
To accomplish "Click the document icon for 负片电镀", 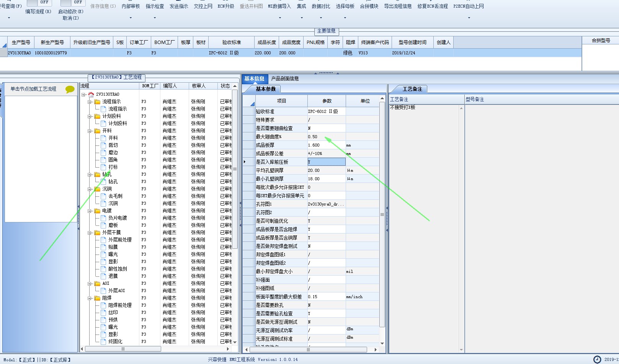I will coord(103,218).
